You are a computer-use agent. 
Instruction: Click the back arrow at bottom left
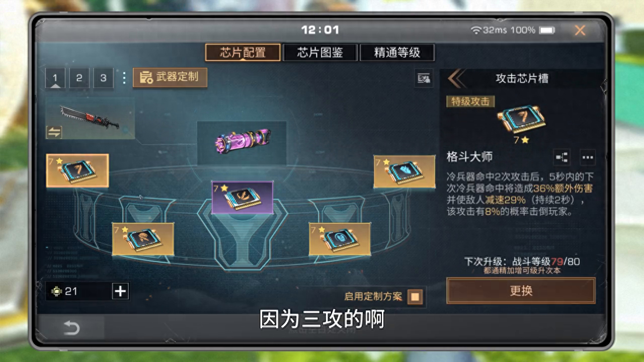click(x=71, y=328)
